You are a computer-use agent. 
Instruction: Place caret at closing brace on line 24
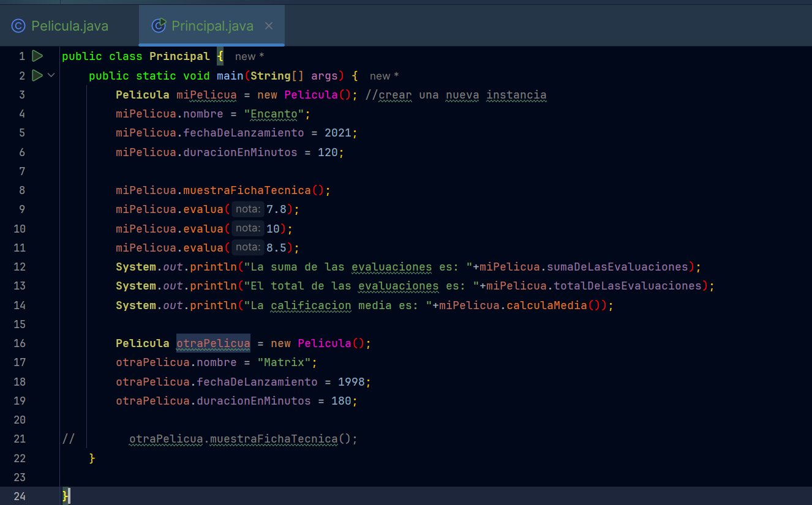click(66, 496)
